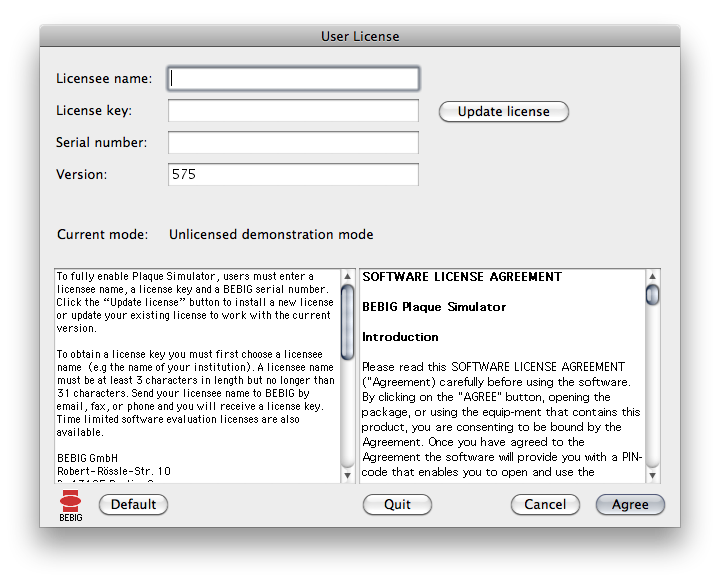This screenshot has height=582, width=720.
Task: Focus the Licensee name input field
Action: coord(293,79)
